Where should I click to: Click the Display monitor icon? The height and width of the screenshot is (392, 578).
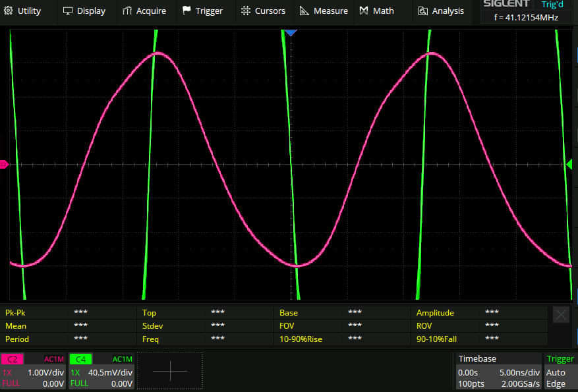click(68, 11)
